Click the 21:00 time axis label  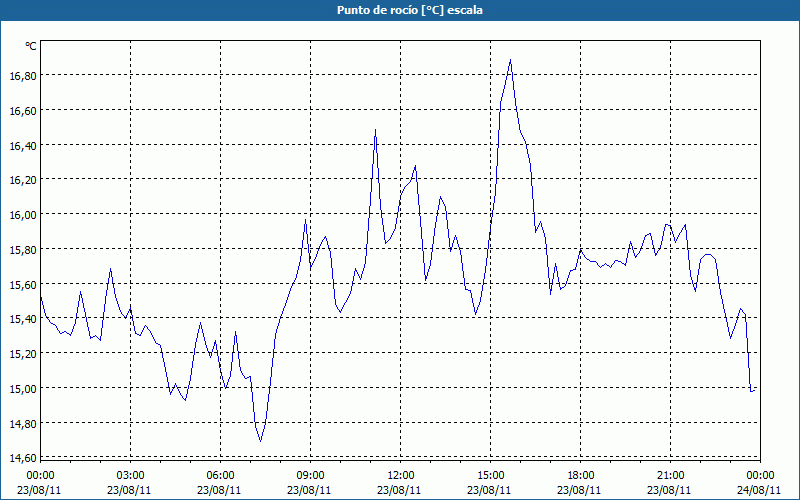tap(670, 476)
